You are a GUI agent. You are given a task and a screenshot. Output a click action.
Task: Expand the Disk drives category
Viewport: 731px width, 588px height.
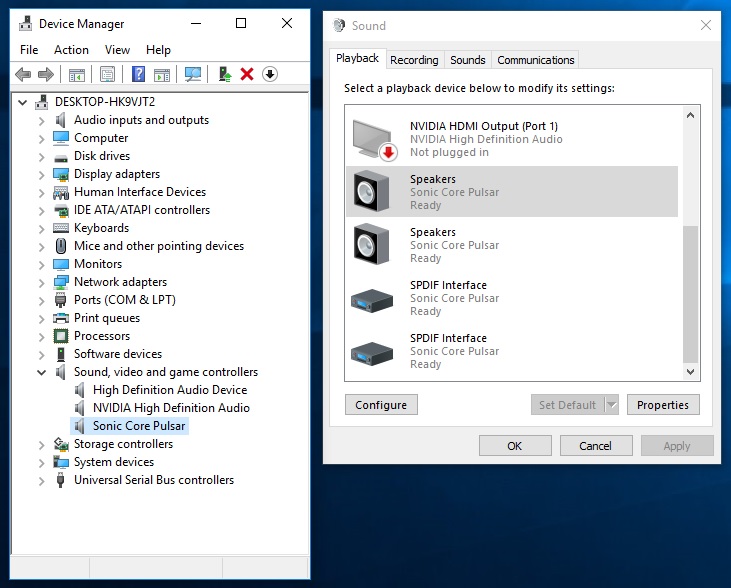41,157
